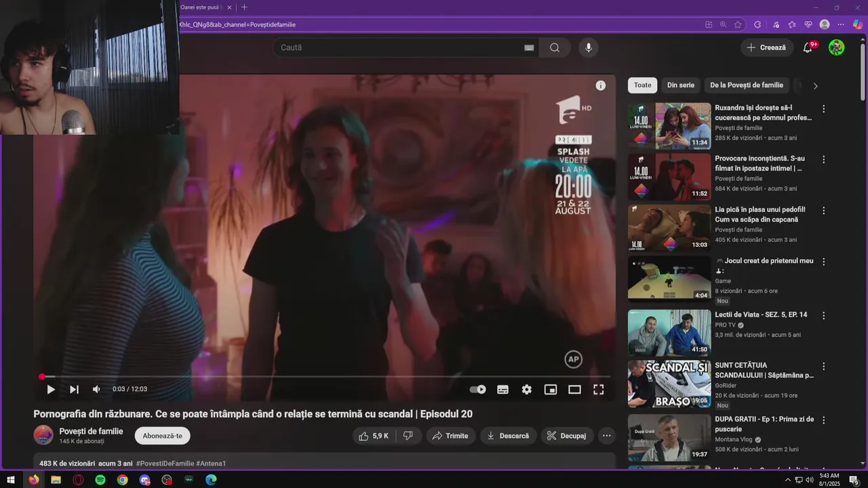Open options for Lectii de Viata video
This screenshot has width=868, height=488.
click(824, 315)
